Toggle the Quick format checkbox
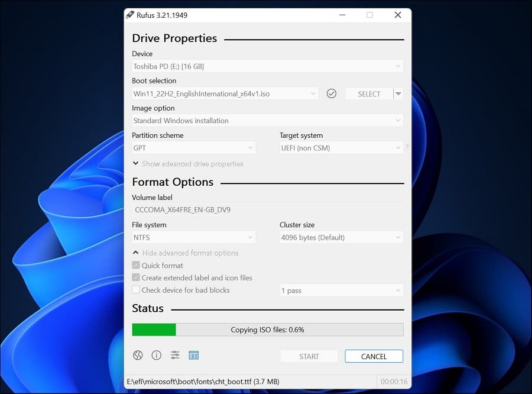 pyautogui.click(x=136, y=266)
